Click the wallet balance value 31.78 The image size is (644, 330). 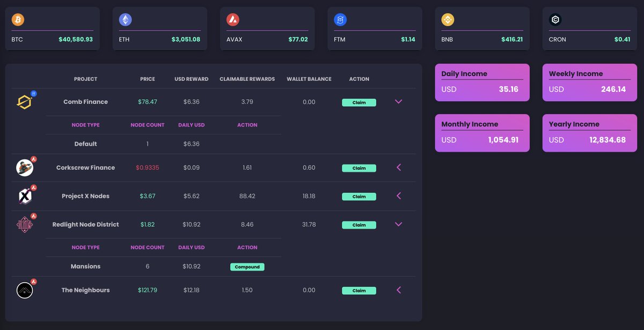click(x=309, y=225)
